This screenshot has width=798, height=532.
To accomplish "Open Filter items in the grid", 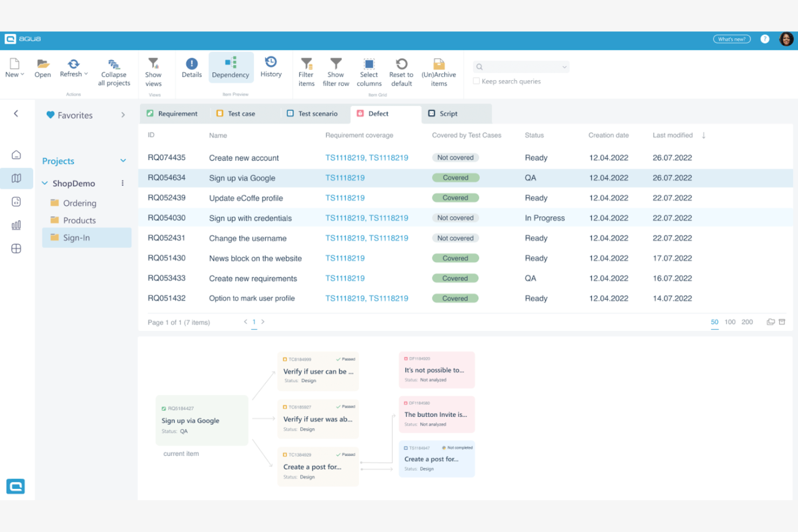I will pos(306,72).
